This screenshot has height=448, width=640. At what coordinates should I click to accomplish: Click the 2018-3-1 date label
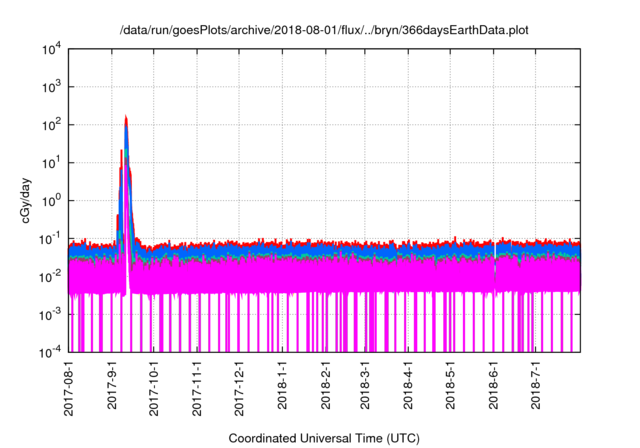pyautogui.click(x=364, y=385)
